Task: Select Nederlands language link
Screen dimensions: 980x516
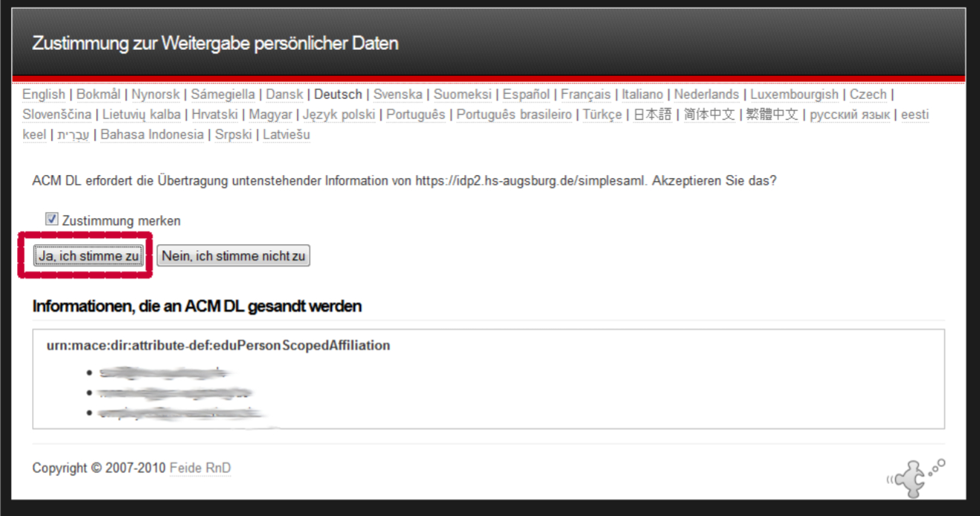Action: point(706,95)
